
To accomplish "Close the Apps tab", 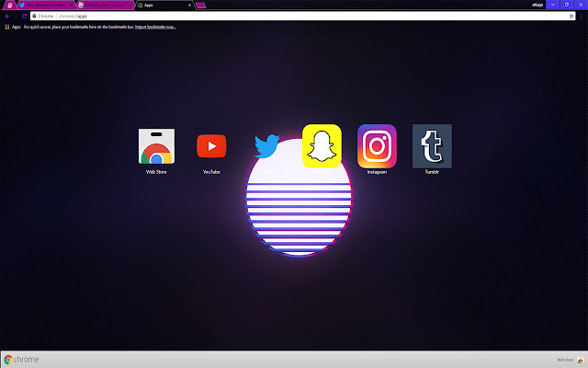I will 189,6.
